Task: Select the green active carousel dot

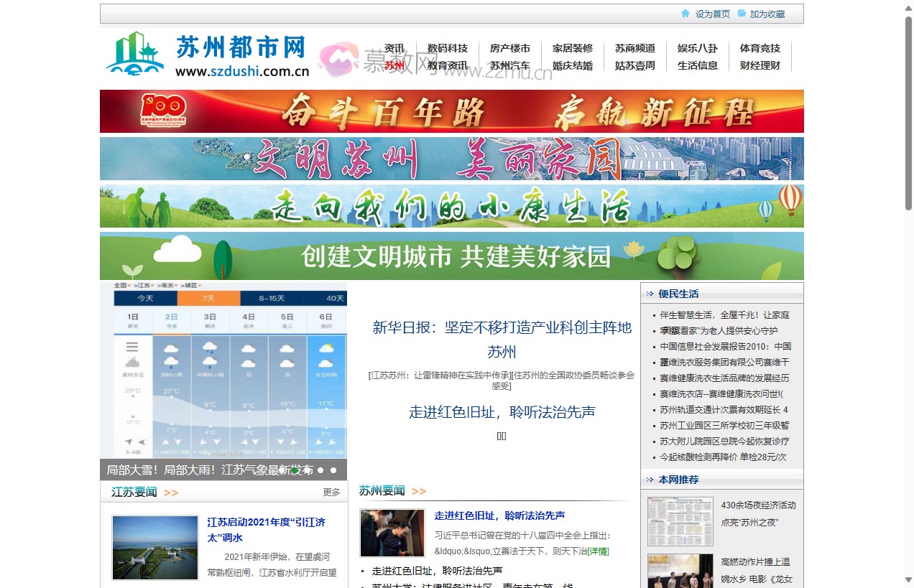Action: pos(295,470)
